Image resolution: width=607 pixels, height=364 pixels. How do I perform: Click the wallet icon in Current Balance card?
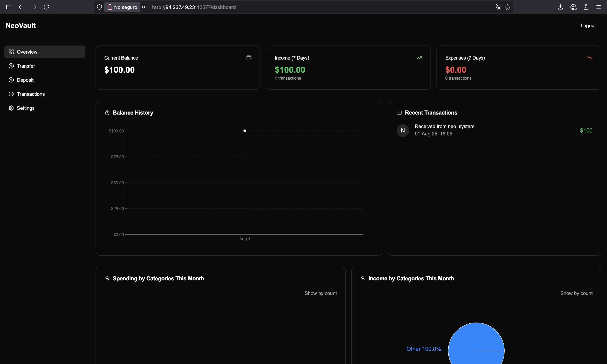pos(249,58)
